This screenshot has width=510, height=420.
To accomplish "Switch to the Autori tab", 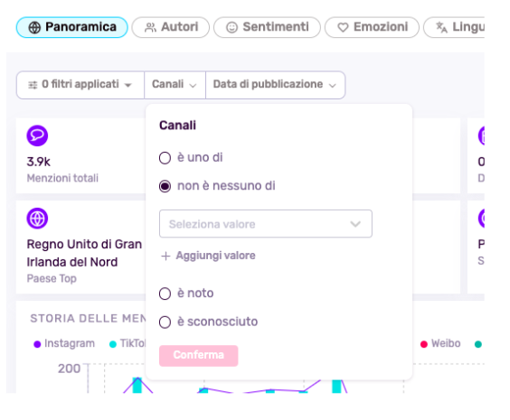I will (171, 27).
